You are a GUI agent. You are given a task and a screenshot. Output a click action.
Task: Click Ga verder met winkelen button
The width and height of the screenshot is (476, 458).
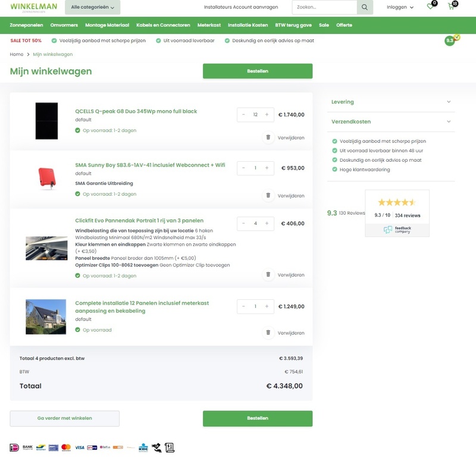coord(65,418)
